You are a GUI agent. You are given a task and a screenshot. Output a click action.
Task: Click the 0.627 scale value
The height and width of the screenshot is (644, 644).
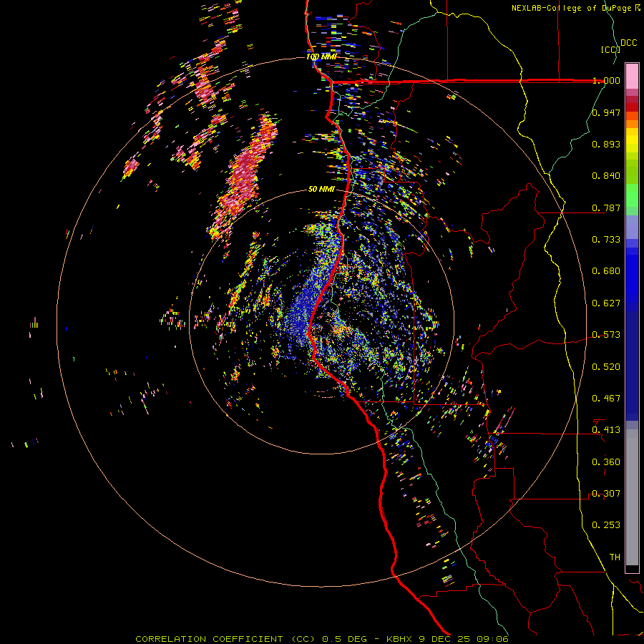606,303
